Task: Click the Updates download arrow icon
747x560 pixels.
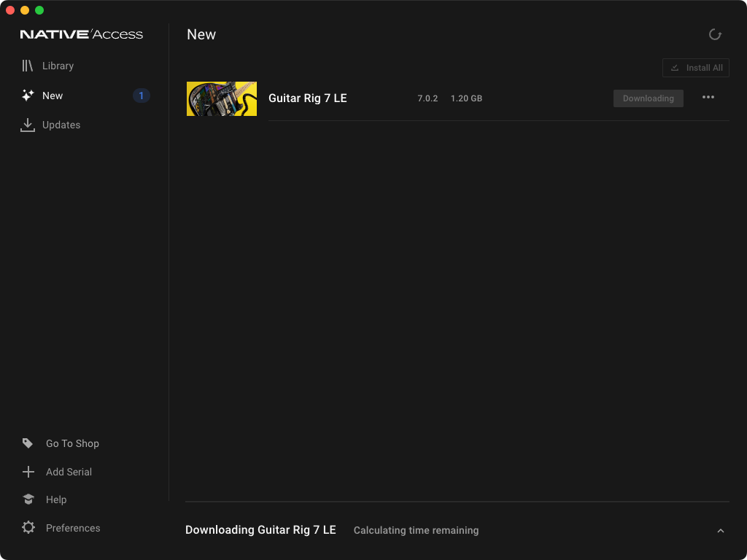Action: pos(28,125)
